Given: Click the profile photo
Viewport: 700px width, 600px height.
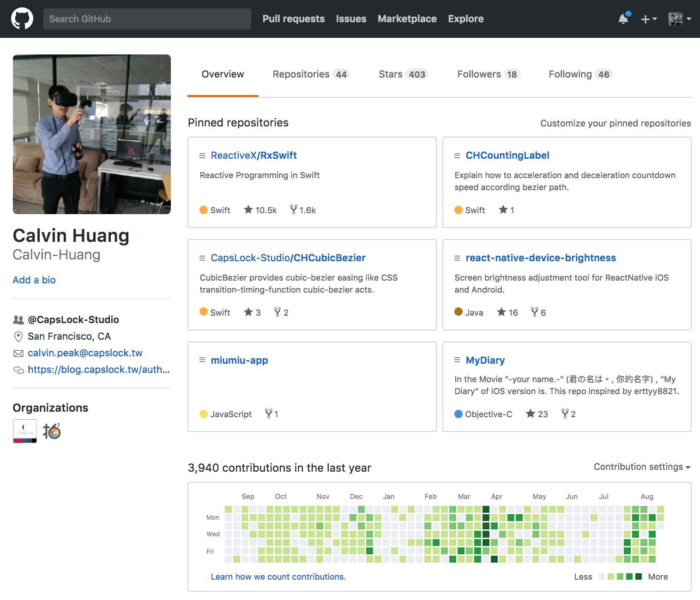Looking at the screenshot, I should coord(92,134).
